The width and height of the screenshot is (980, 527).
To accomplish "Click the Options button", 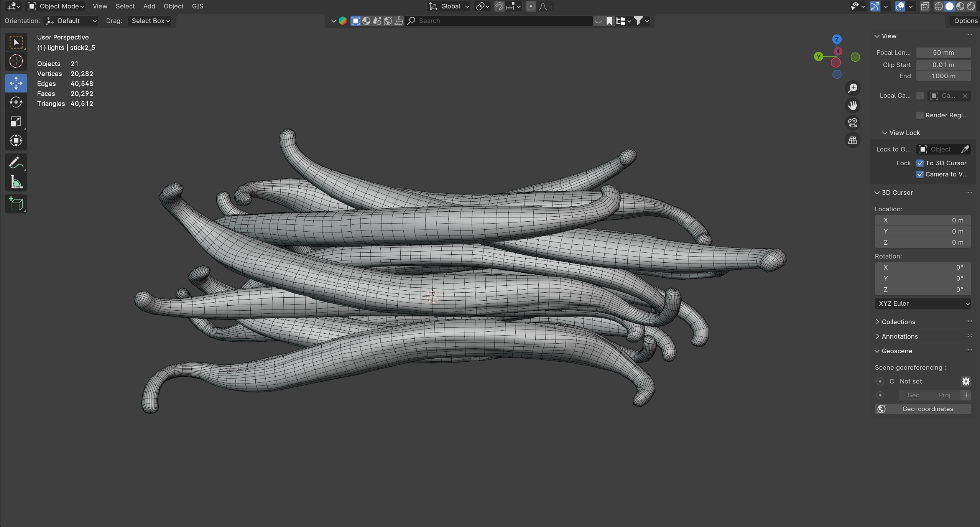I will 965,21.
